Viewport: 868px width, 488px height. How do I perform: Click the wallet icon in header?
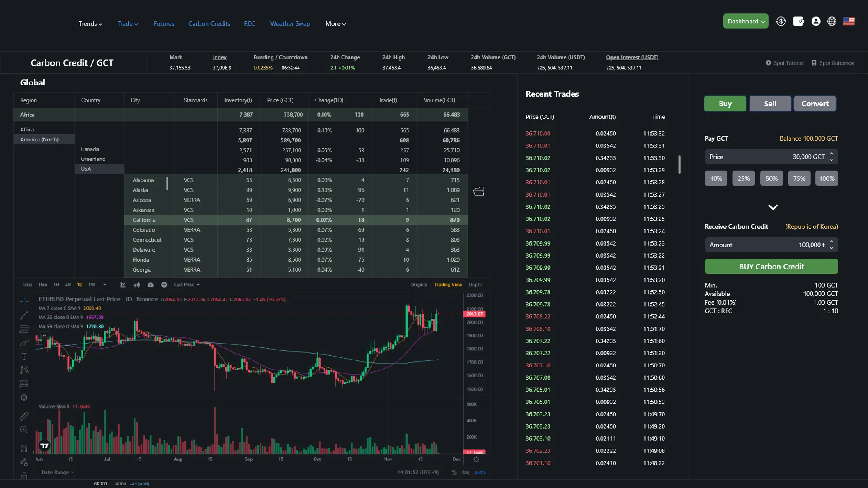(x=798, y=21)
